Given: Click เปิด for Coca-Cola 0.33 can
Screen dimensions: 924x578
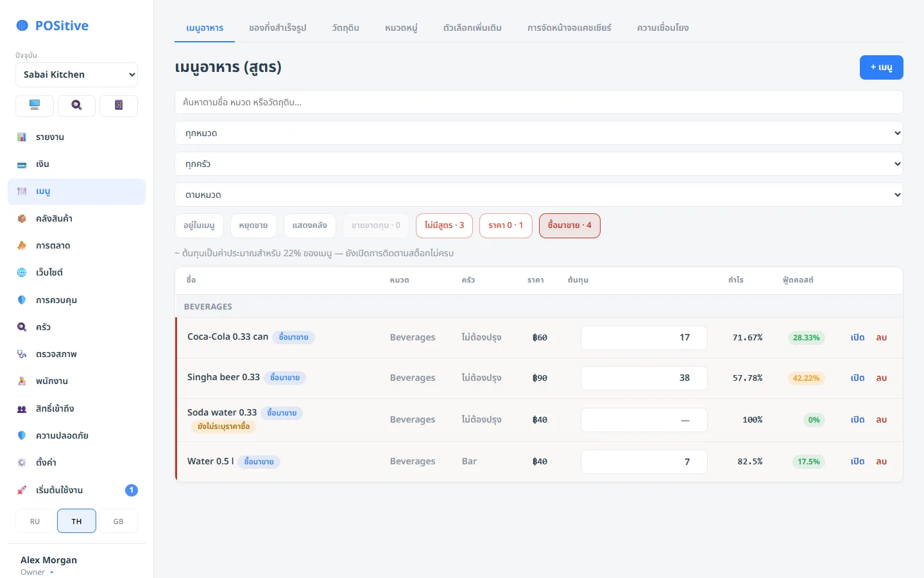Looking at the screenshot, I should click(858, 337).
